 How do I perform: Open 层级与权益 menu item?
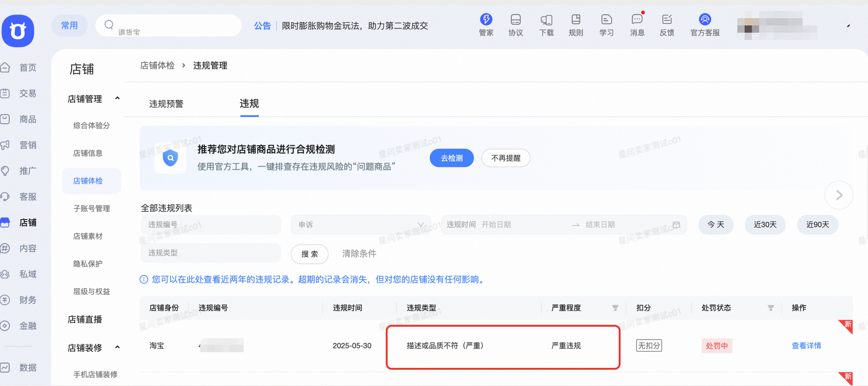tap(91, 291)
